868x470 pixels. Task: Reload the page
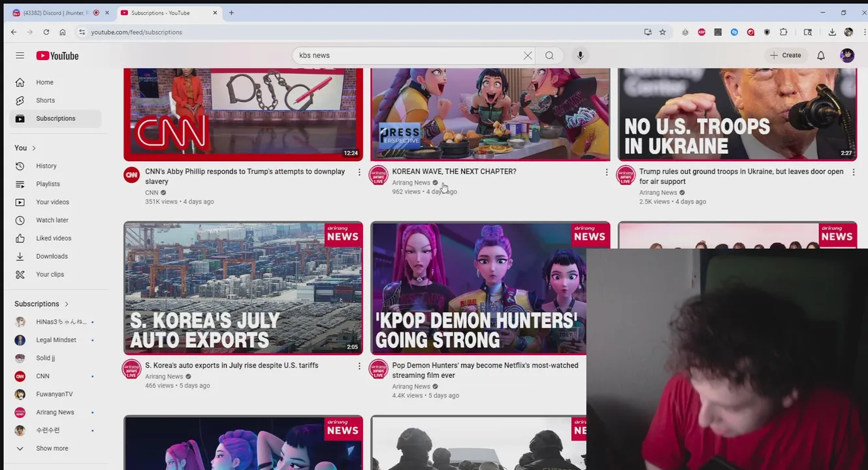[x=46, y=32]
